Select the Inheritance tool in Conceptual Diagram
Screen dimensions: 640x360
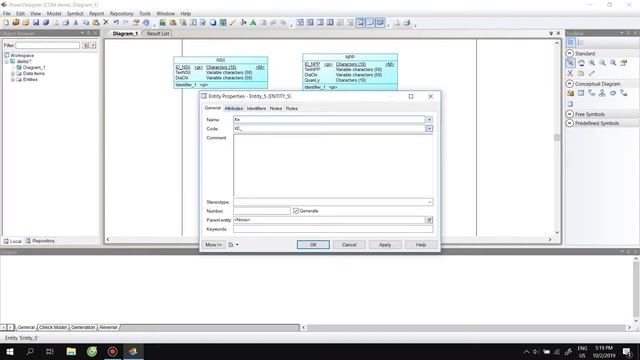602,93
